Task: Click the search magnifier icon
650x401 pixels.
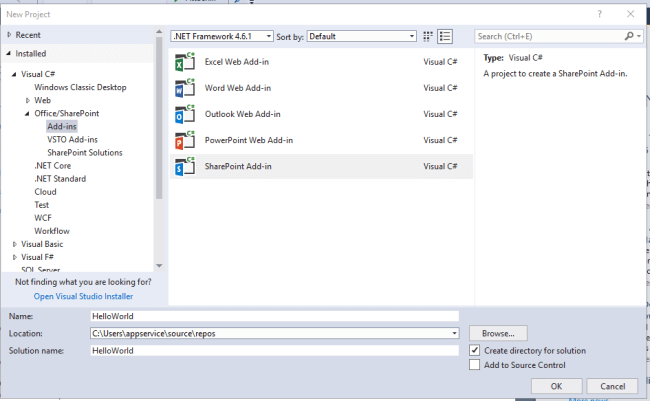Action: (629, 36)
